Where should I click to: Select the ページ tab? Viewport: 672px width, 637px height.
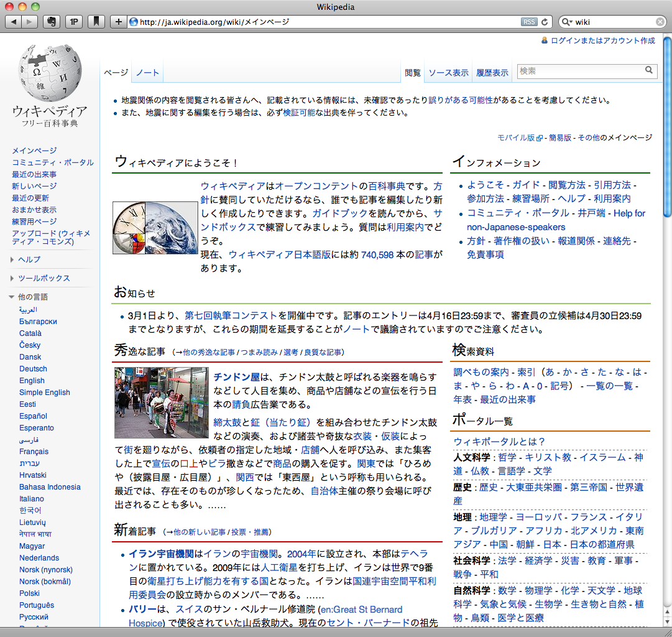[116, 73]
